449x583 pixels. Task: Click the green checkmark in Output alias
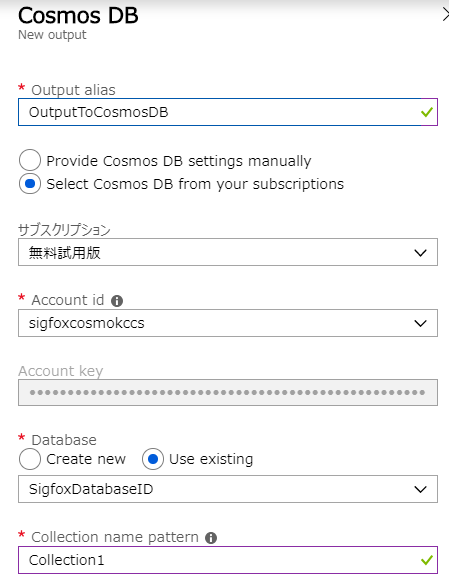pos(427,112)
